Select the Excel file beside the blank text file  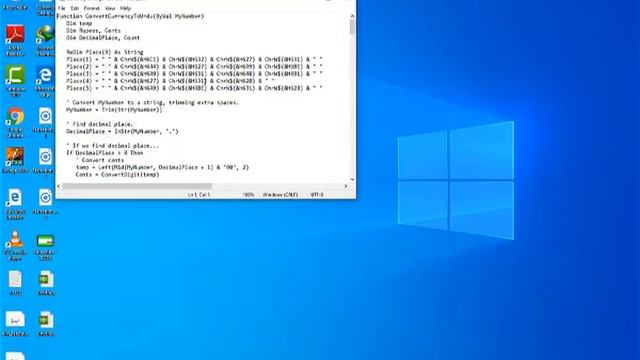45,282
